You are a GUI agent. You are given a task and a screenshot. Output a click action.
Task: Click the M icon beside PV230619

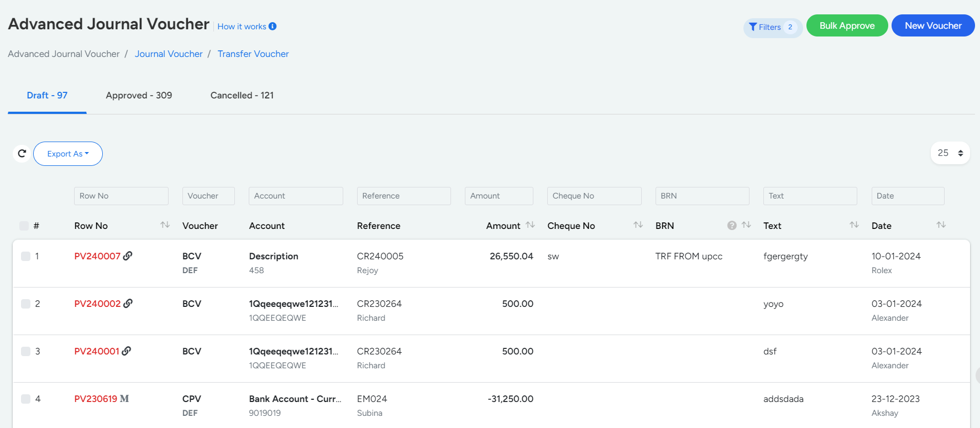124,399
